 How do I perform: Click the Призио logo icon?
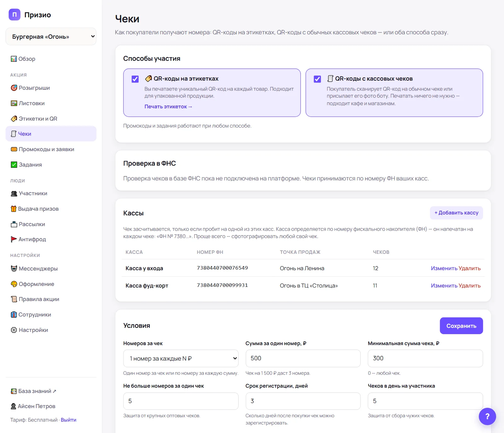pos(14,14)
